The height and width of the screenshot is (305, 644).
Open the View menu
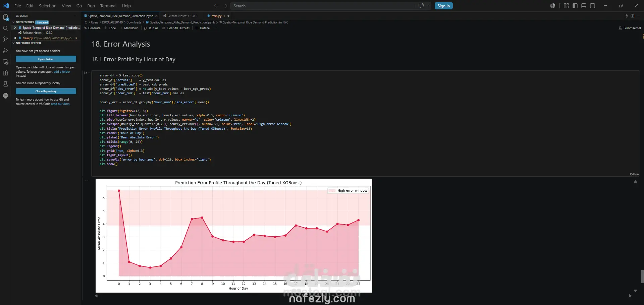coord(66,6)
